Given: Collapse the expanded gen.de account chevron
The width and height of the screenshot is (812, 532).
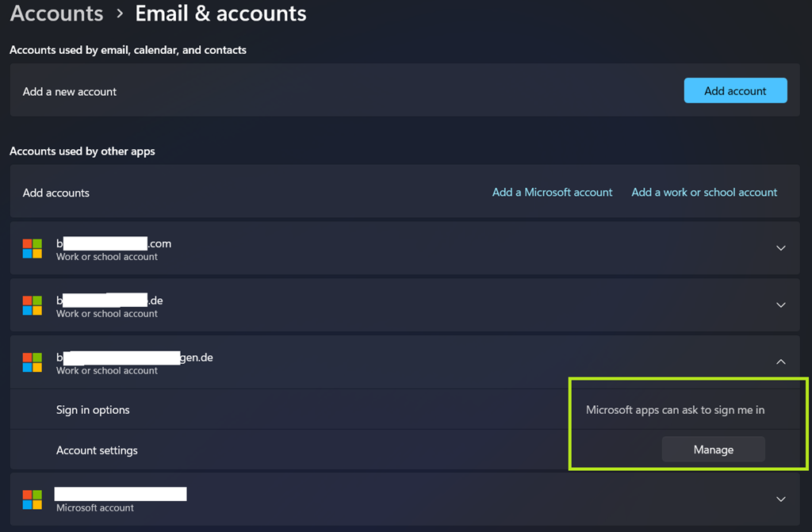Looking at the screenshot, I should pos(780,362).
